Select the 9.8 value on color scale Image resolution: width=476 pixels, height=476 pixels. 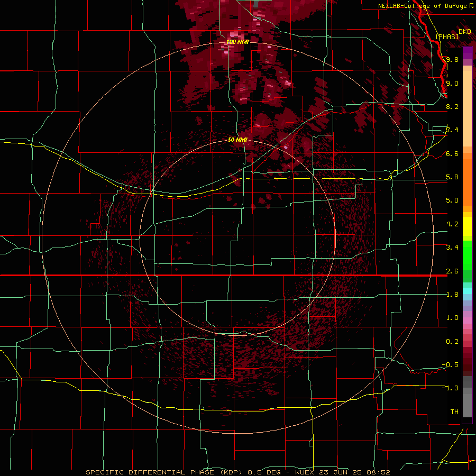pyautogui.click(x=452, y=59)
